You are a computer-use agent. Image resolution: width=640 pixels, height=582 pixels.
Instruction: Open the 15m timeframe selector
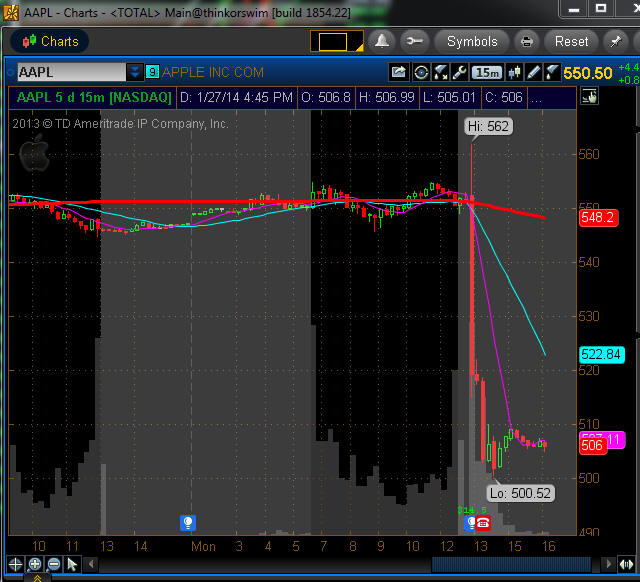pyautogui.click(x=487, y=72)
